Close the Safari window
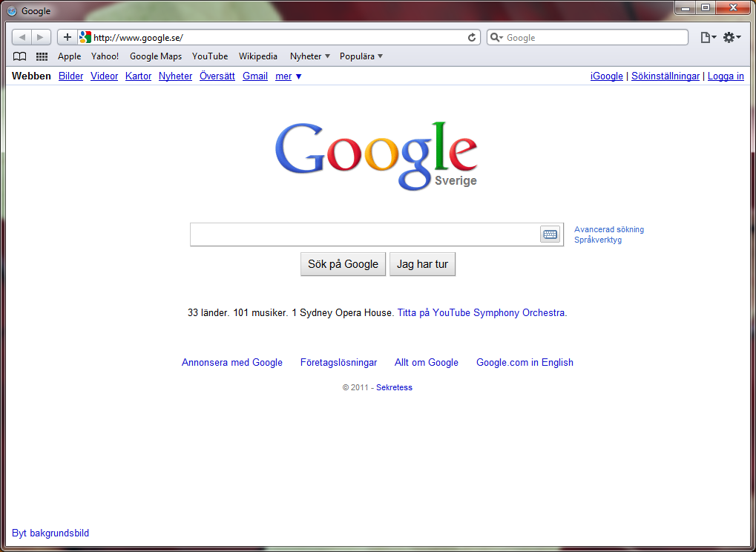This screenshot has width=756, height=552. click(733, 7)
